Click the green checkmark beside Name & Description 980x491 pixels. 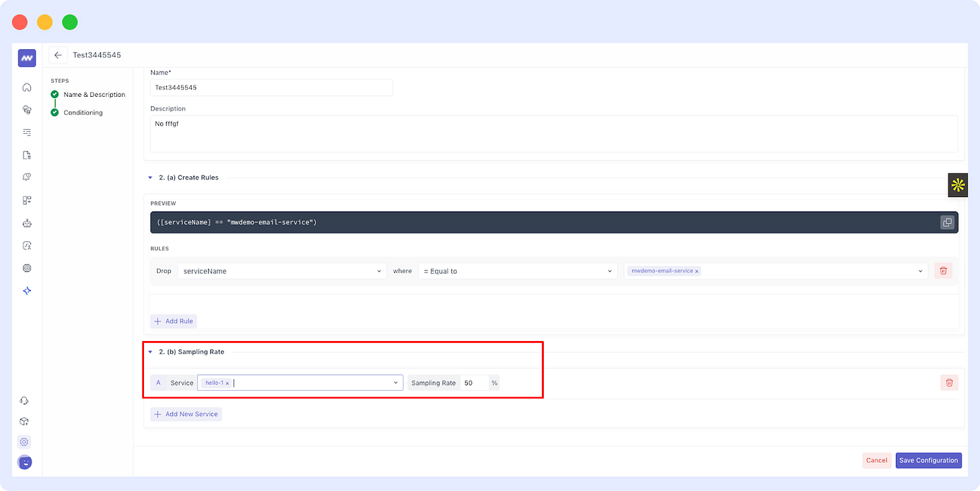coord(55,94)
